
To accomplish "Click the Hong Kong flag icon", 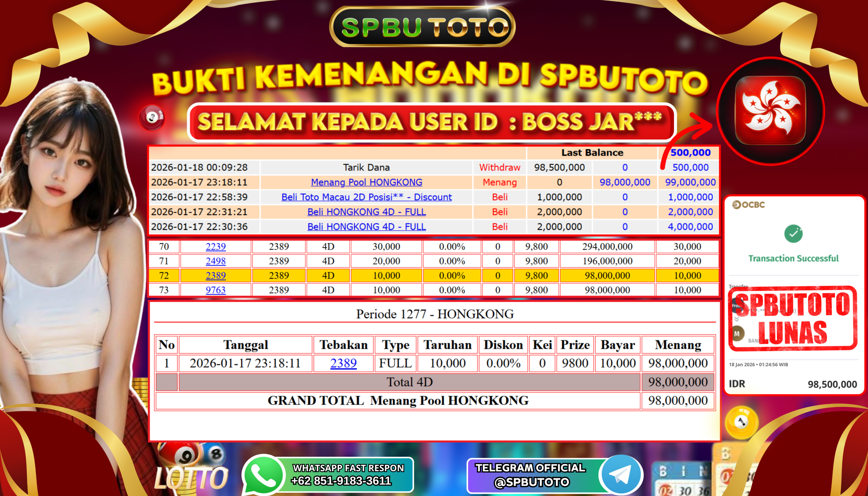I will [x=770, y=111].
